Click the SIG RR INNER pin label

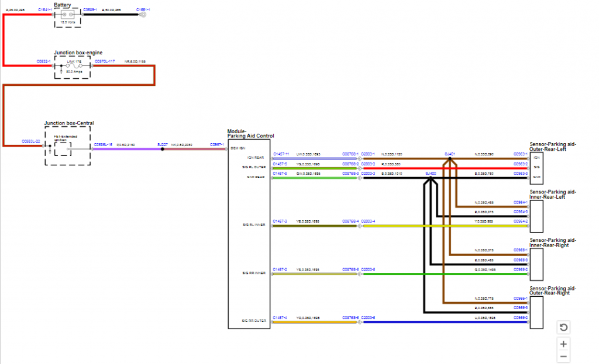click(x=254, y=273)
